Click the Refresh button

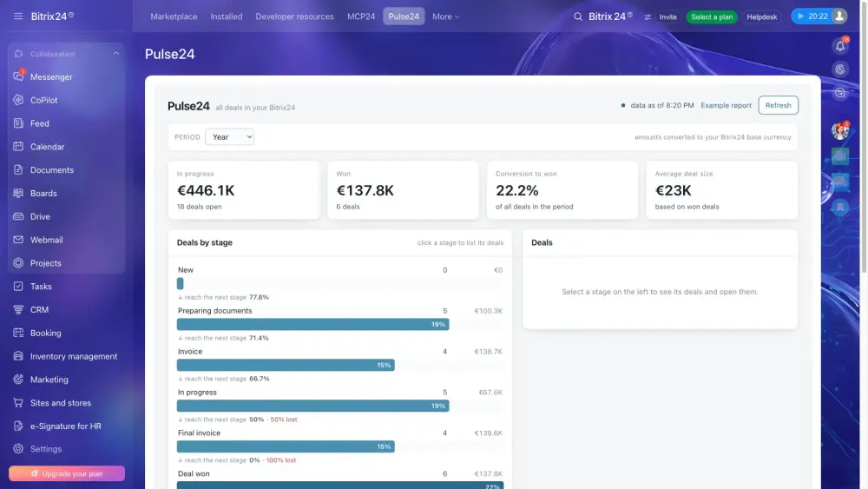coord(778,105)
